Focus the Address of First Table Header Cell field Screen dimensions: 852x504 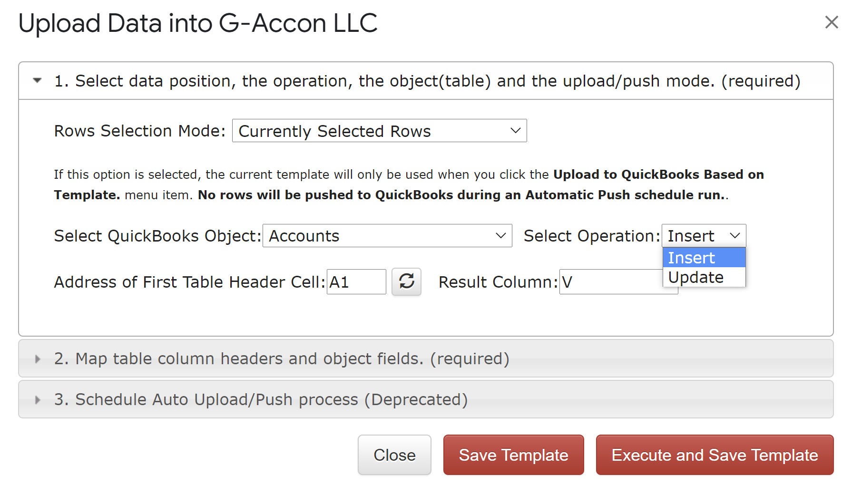click(356, 282)
